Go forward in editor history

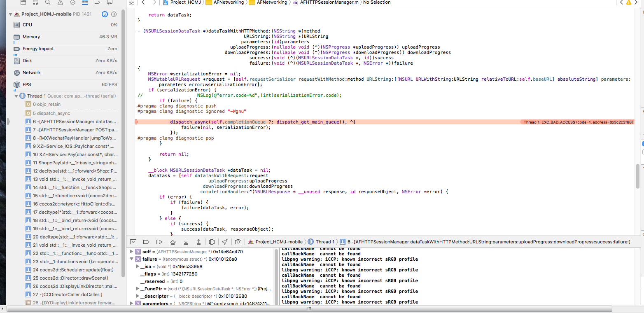[x=154, y=2]
